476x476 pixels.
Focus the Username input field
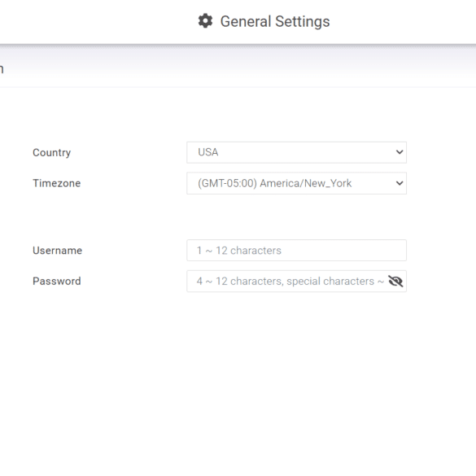(296, 250)
